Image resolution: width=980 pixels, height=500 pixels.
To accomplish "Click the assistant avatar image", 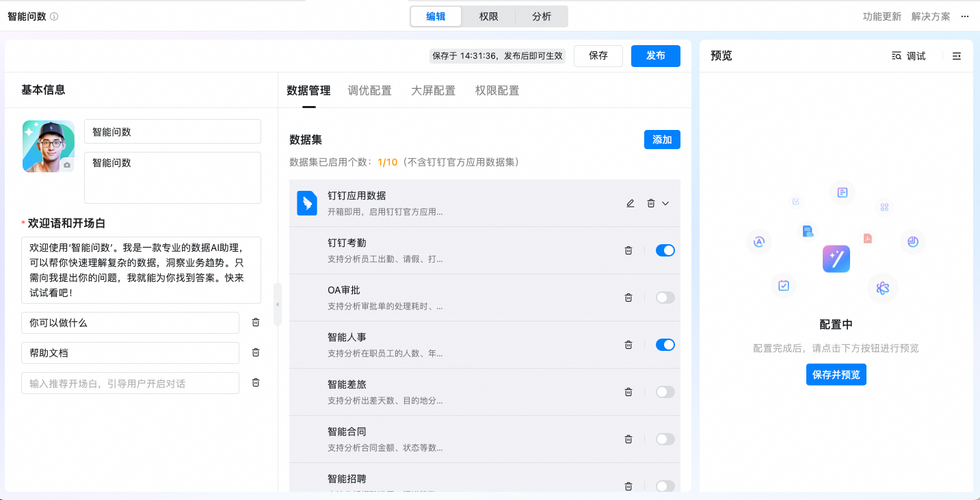I will (49, 146).
